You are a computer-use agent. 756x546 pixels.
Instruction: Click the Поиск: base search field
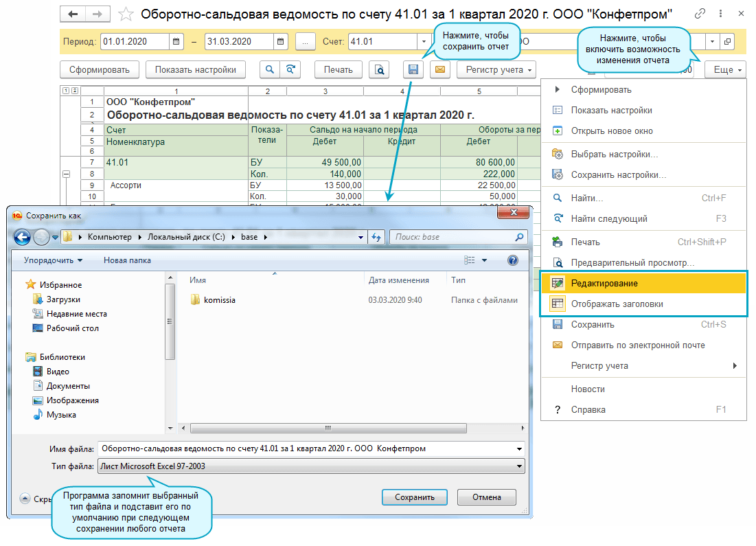(459, 237)
